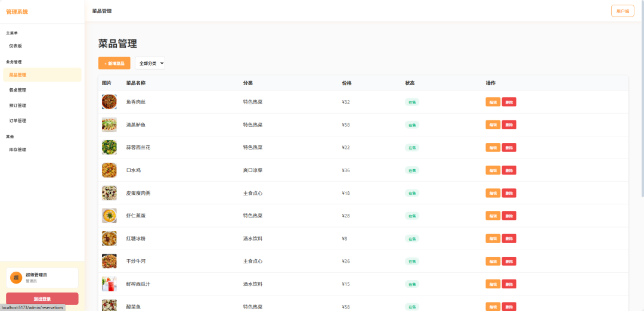Edit the 干炒牛河 row
Image resolution: width=644 pixels, height=311 pixels.
click(x=493, y=261)
